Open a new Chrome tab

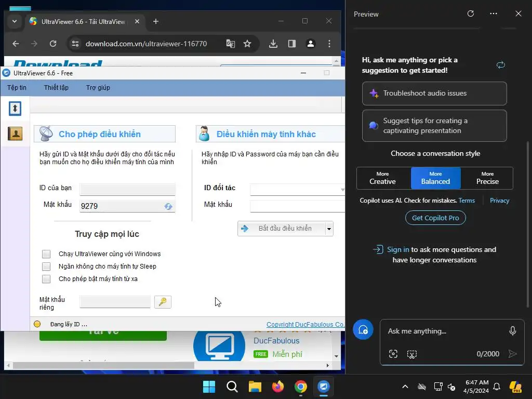click(156, 21)
